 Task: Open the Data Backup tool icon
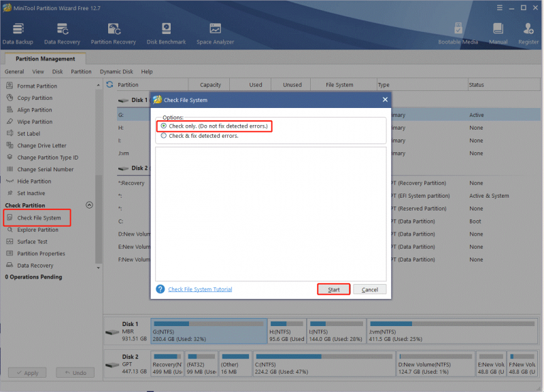click(x=18, y=29)
